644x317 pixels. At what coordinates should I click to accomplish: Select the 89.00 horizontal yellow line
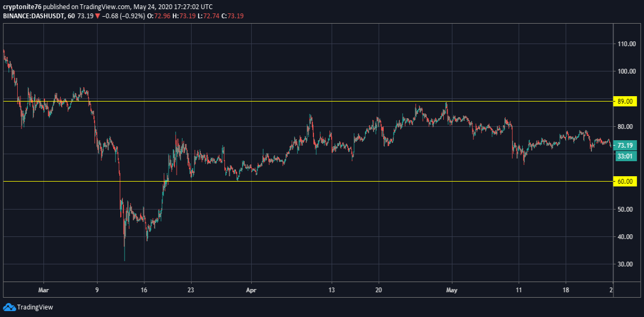(308, 101)
